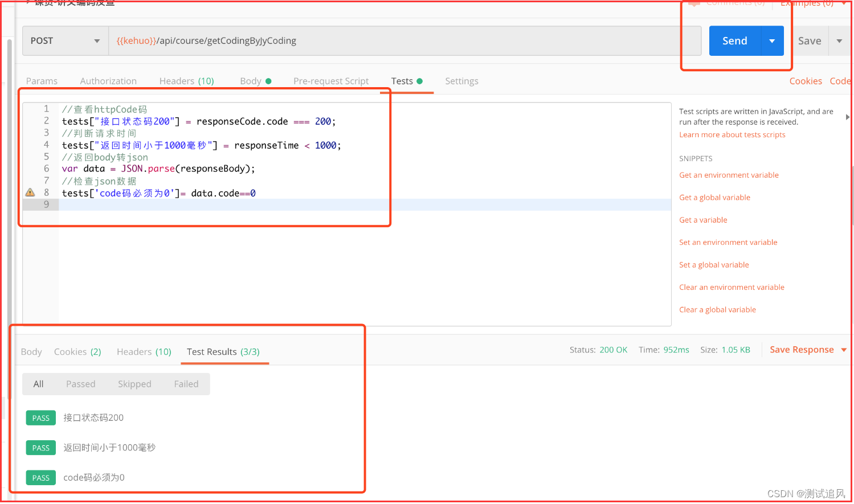Screen dimensions: 854x504
Task: Expand the Save Response dropdown arrow
Action: pos(844,350)
